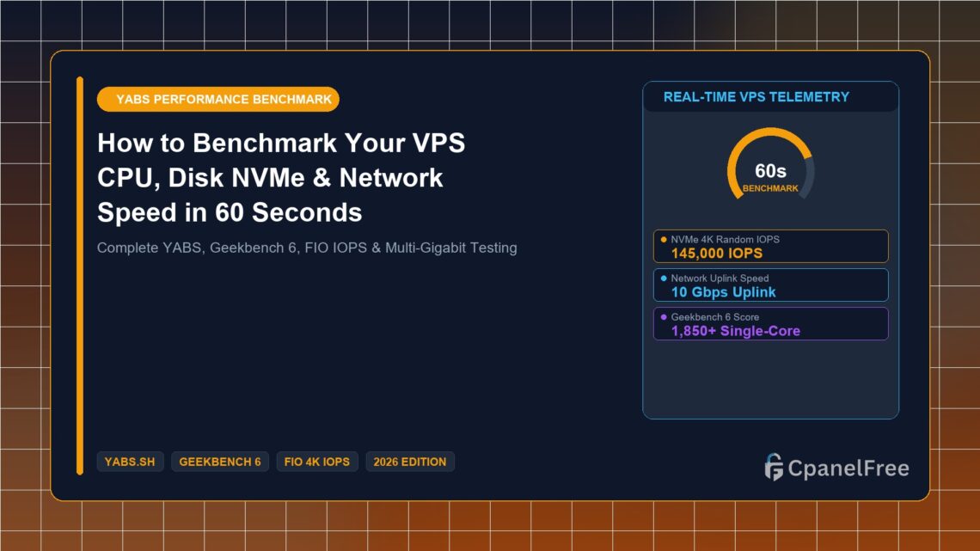Select the Geekbench 6 Score card
Viewport: 980px width, 551px height.
pos(770,323)
